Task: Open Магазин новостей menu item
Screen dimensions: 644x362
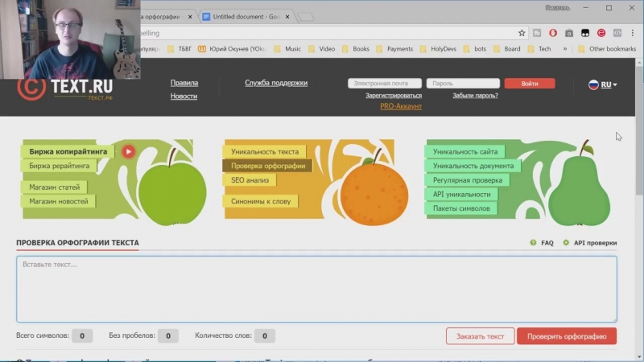Action: [58, 202]
